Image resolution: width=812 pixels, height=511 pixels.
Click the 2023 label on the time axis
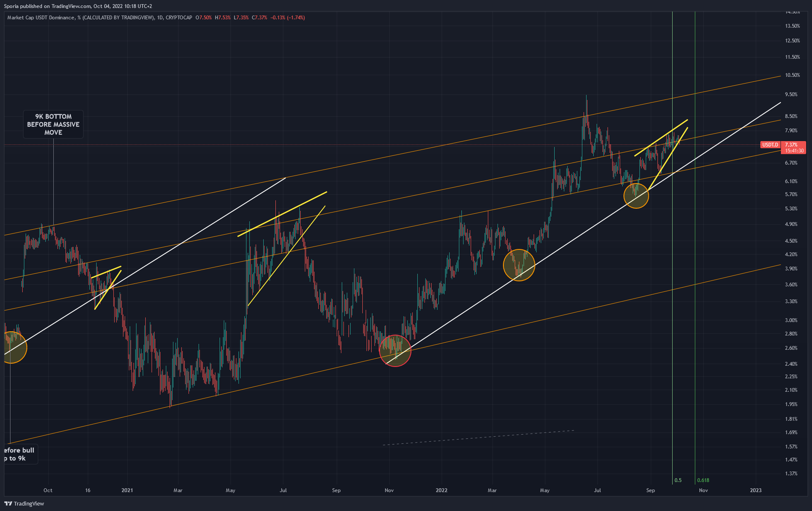[756, 490]
